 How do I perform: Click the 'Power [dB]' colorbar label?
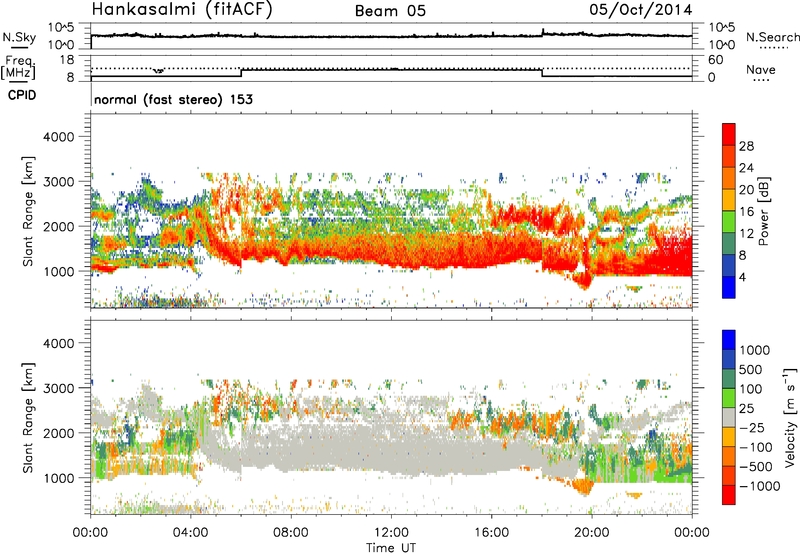tap(764, 211)
